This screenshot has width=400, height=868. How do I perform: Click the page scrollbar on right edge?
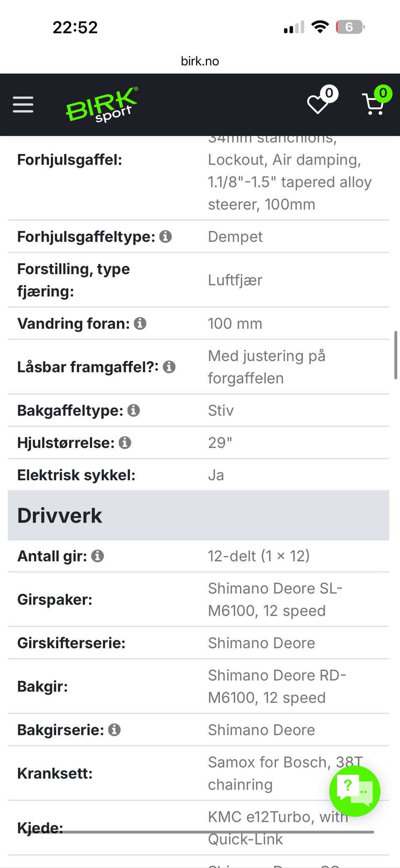[x=395, y=355]
